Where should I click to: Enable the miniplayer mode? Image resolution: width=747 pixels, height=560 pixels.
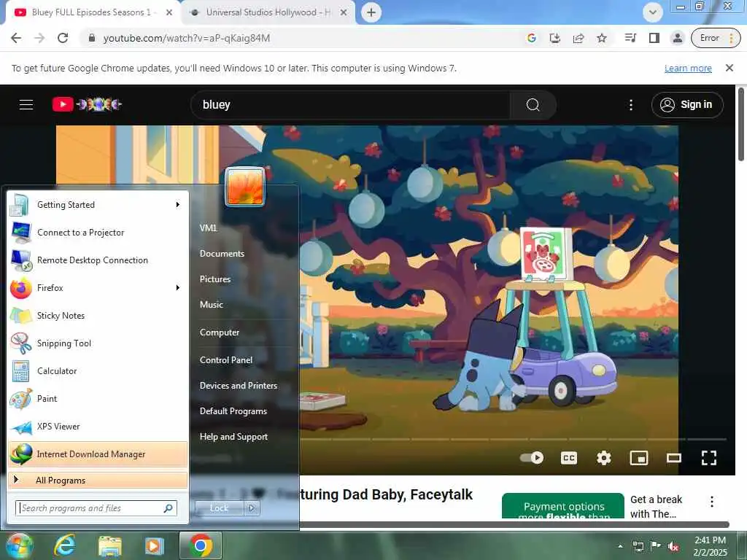[639, 458]
